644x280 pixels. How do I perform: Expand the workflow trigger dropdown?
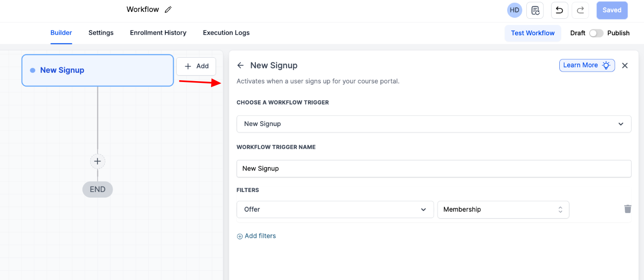[x=433, y=124]
